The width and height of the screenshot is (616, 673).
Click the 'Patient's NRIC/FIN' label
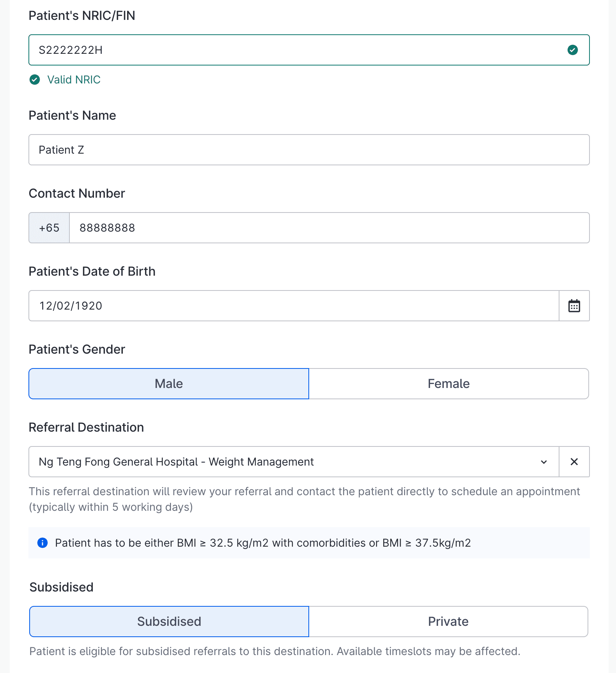(82, 16)
